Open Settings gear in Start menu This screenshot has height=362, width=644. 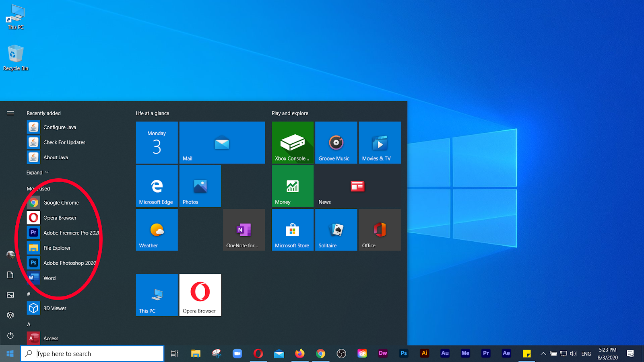point(10,315)
